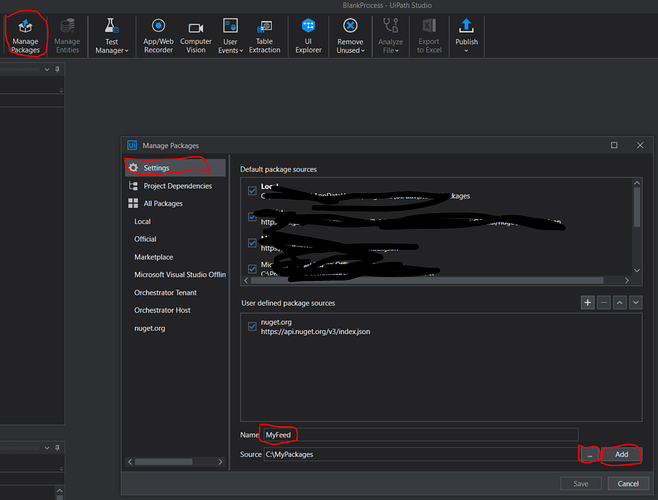658x500 pixels.
Task: Toggle the third default package source checkbox
Action: 252,243
